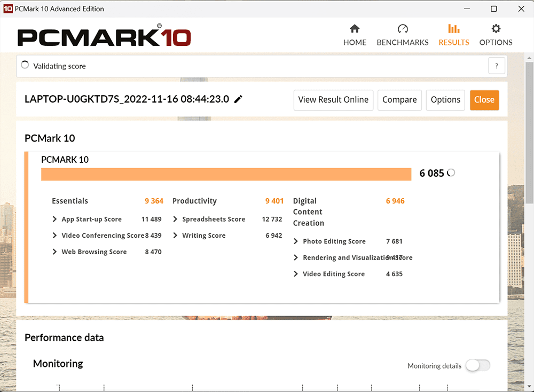Click the Digital Content Creation score 6 946
The height and width of the screenshot is (392, 534).
395,201
